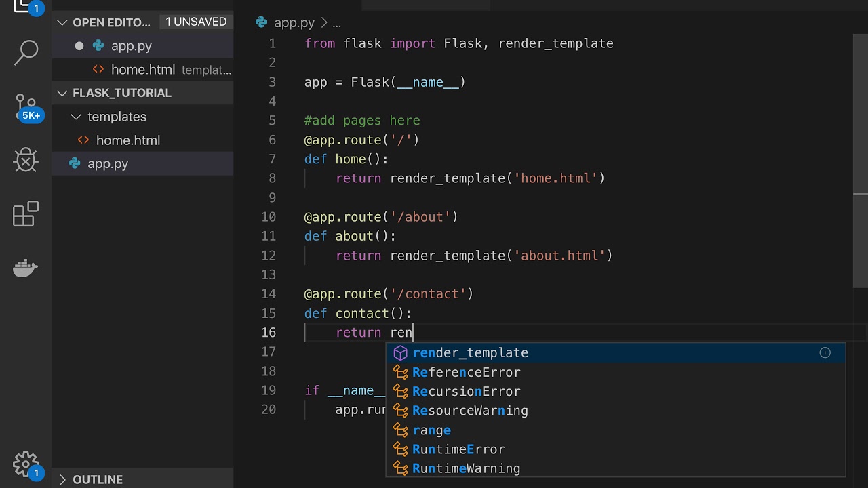Image resolution: width=868 pixels, height=488 pixels.
Task: Choose render_template suggestion
Action: click(x=616, y=352)
